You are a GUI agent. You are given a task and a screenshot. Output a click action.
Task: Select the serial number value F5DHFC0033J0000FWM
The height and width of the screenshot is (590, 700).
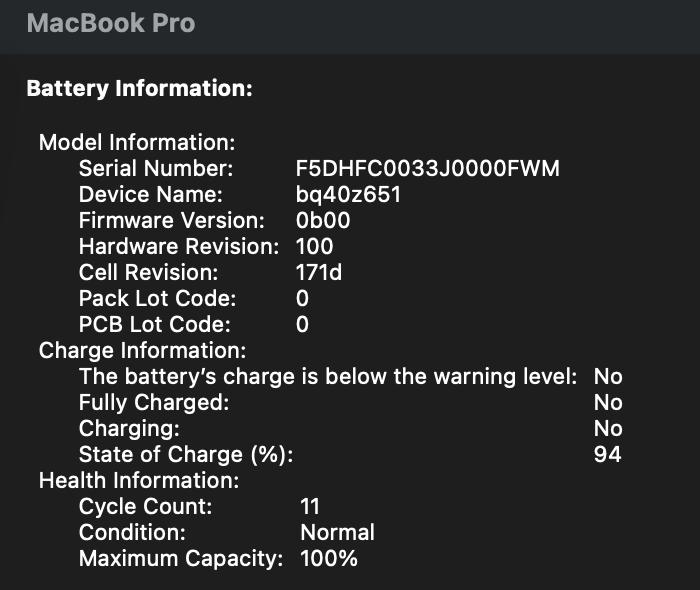pos(427,168)
